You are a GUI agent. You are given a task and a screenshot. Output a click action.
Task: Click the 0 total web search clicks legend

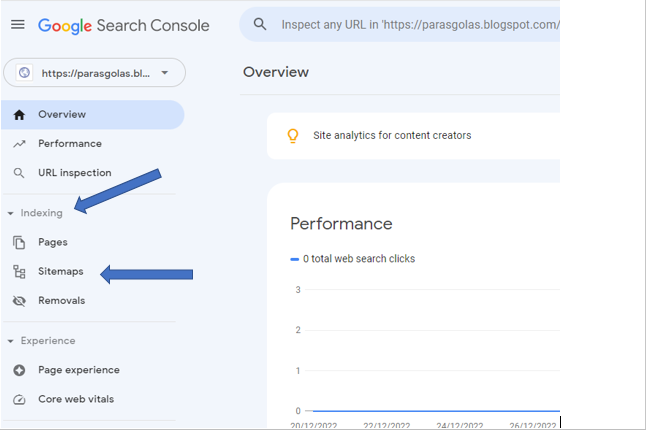(353, 259)
